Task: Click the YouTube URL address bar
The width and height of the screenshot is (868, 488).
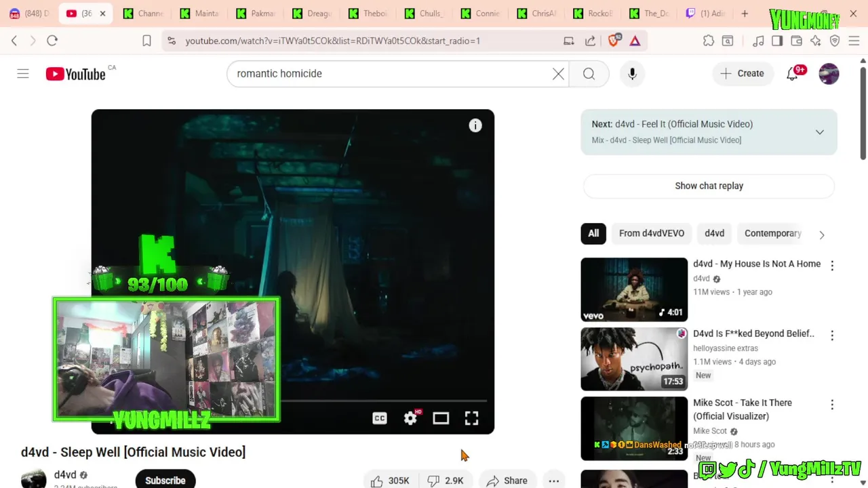Action: tap(332, 41)
